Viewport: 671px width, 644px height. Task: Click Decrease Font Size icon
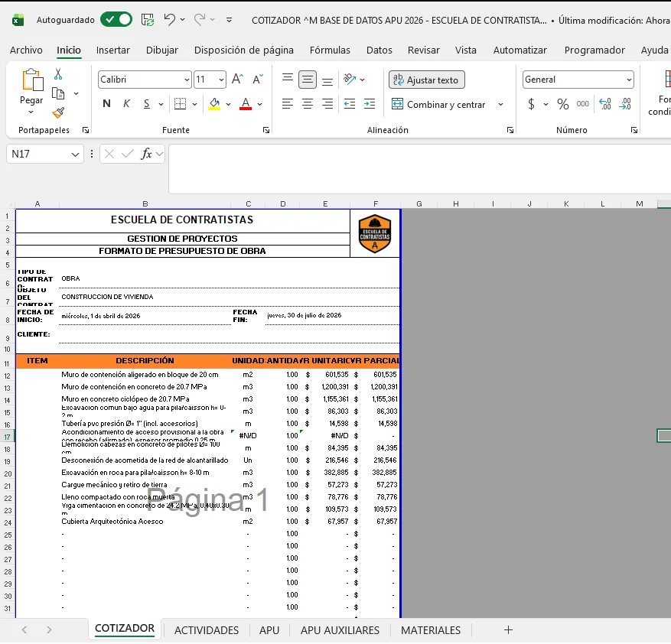pyautogui.click(x=258, y=80)
